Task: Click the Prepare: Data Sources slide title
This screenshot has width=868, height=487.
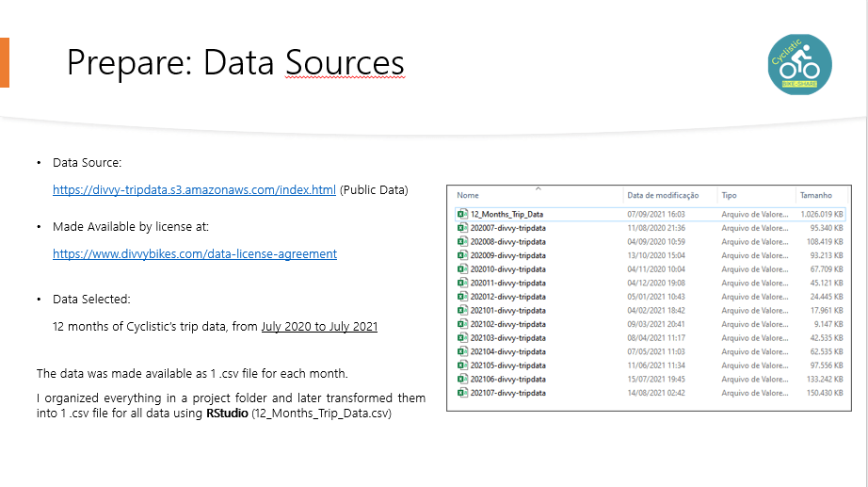Action: (235, 63)
